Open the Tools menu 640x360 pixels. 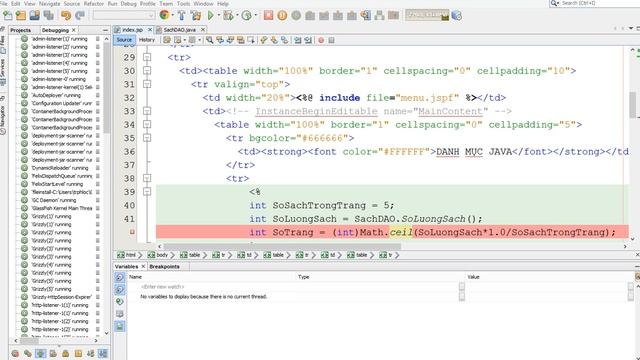point(183,3)
